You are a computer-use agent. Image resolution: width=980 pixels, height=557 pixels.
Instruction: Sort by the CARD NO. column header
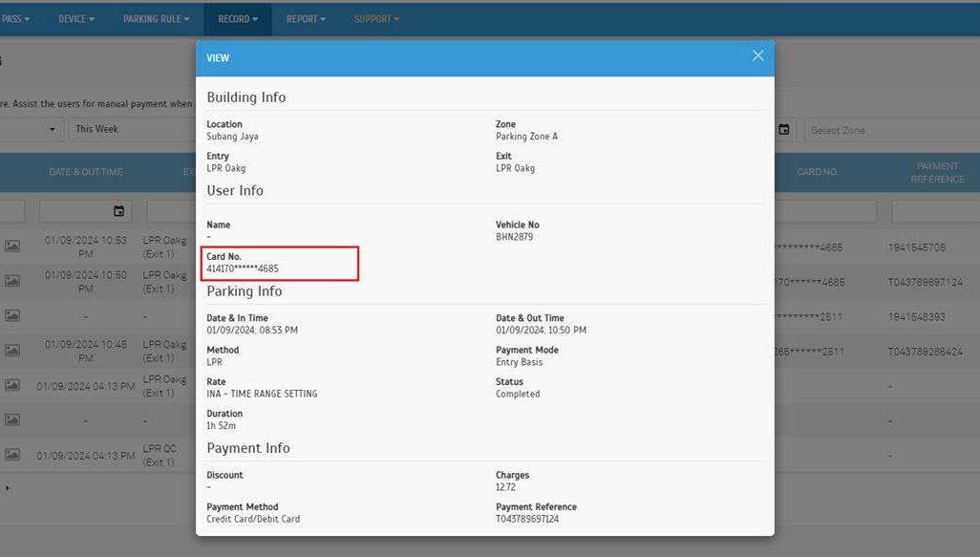[817, 172]
